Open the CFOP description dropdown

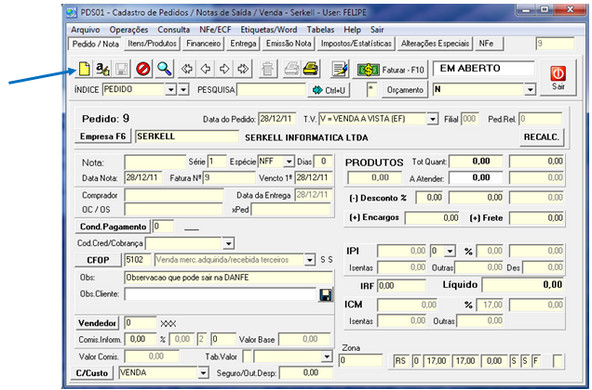click(x=310, y=260)
